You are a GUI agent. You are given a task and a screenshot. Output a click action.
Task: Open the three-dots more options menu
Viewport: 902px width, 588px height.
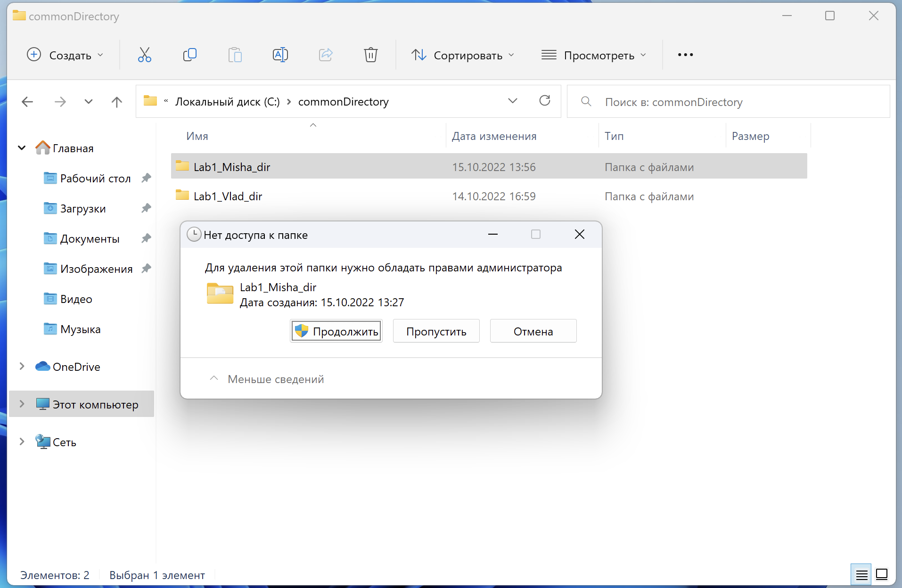pyautogui.click(x=685, y=55)
